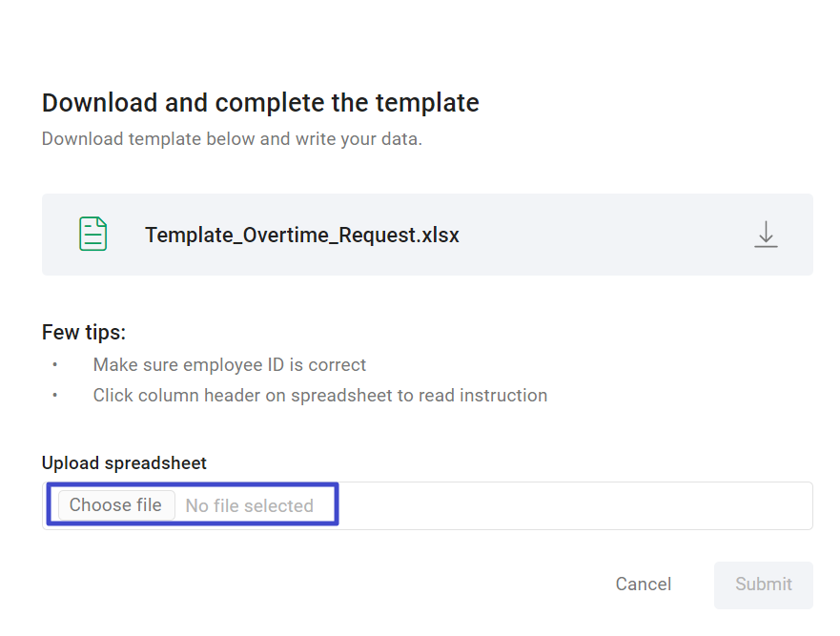Submit the uploaded spreadsheet
This screenshot has height=636, width=840.
(x=764, y=584)
